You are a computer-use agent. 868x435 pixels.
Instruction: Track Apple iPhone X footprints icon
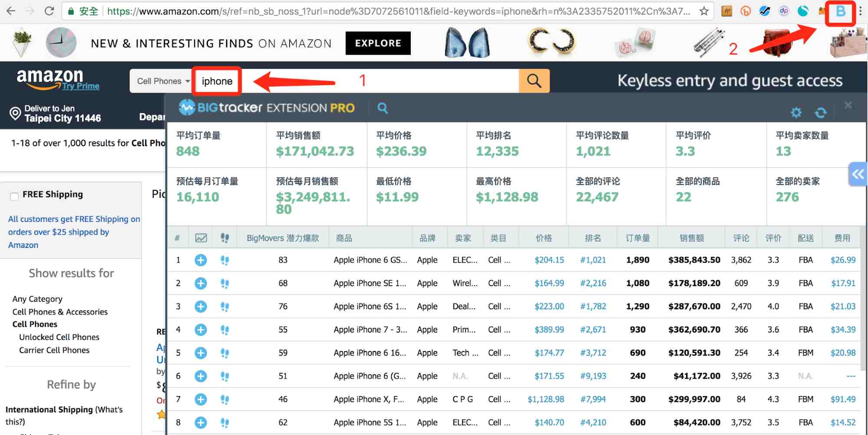coord(224,399)
